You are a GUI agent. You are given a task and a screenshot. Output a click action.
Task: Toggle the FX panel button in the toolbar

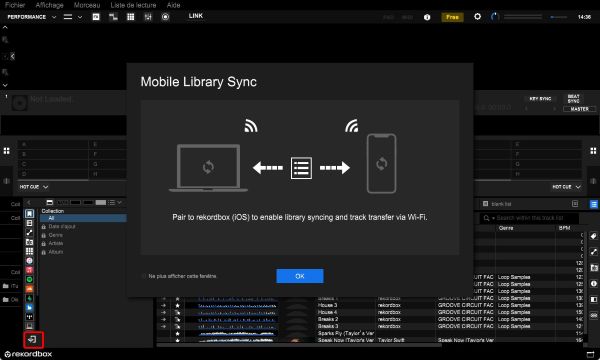96,17
